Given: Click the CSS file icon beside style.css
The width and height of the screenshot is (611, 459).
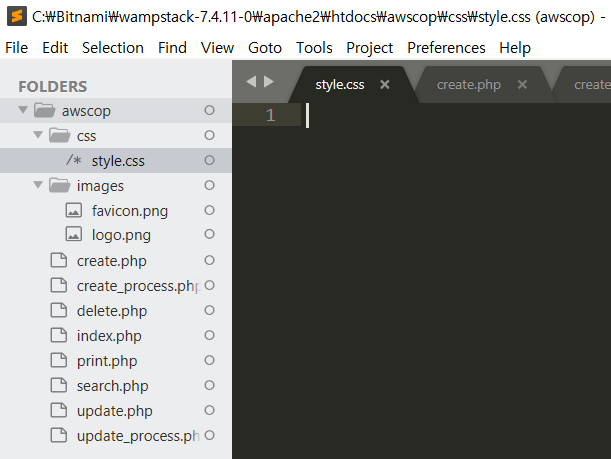Looking at the screenshot, I should point(74,160).
